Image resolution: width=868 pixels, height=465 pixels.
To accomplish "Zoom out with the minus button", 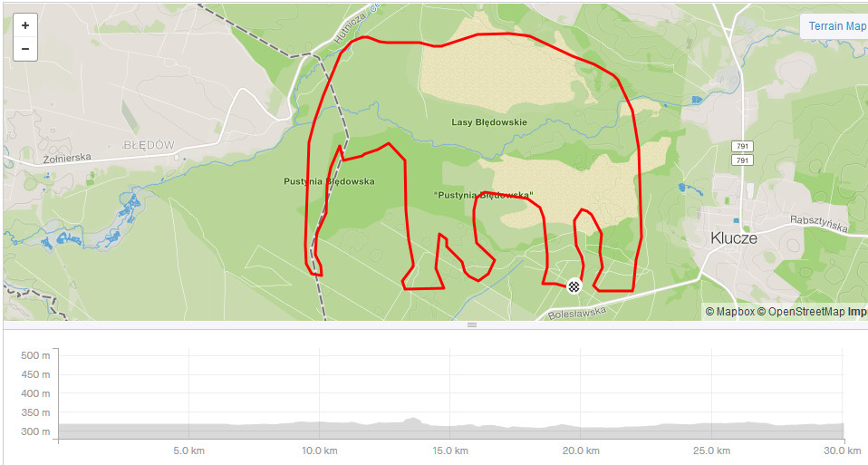I will coord(24,49).
